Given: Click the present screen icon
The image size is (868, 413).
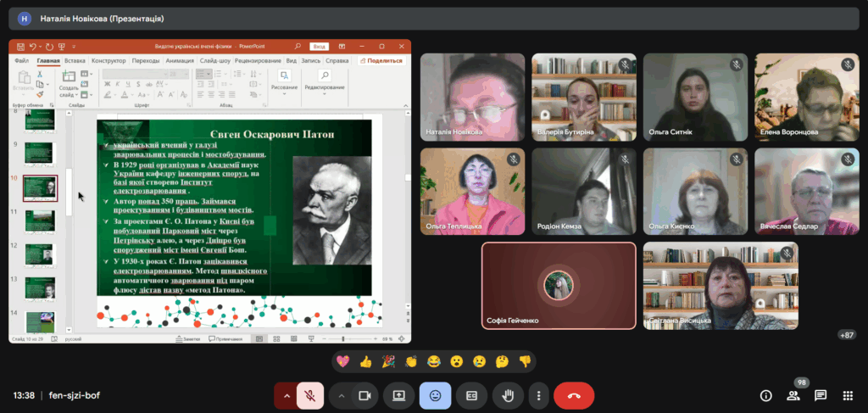Looking at the screenshot, I should (x=398, y=395).
